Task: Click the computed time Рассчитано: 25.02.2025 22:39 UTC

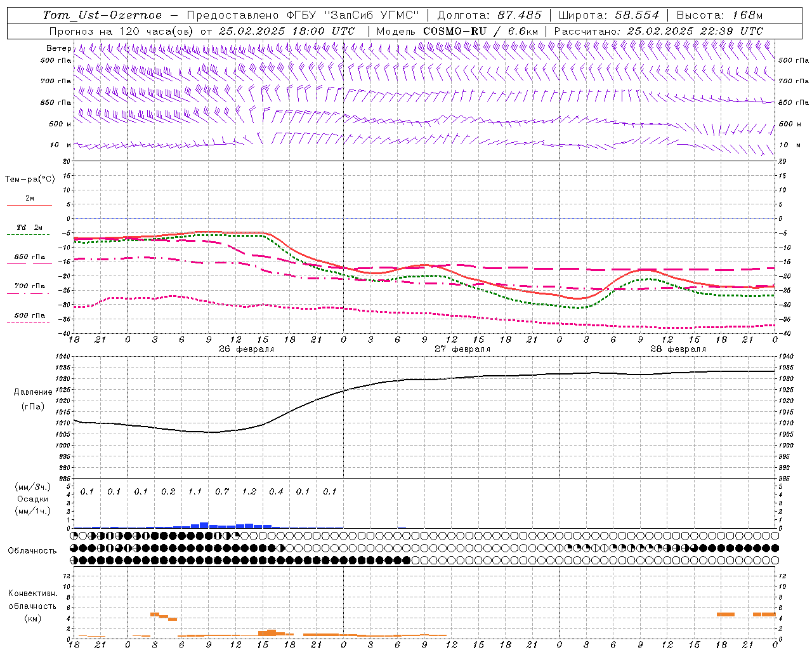Action: tap(659, 31)
